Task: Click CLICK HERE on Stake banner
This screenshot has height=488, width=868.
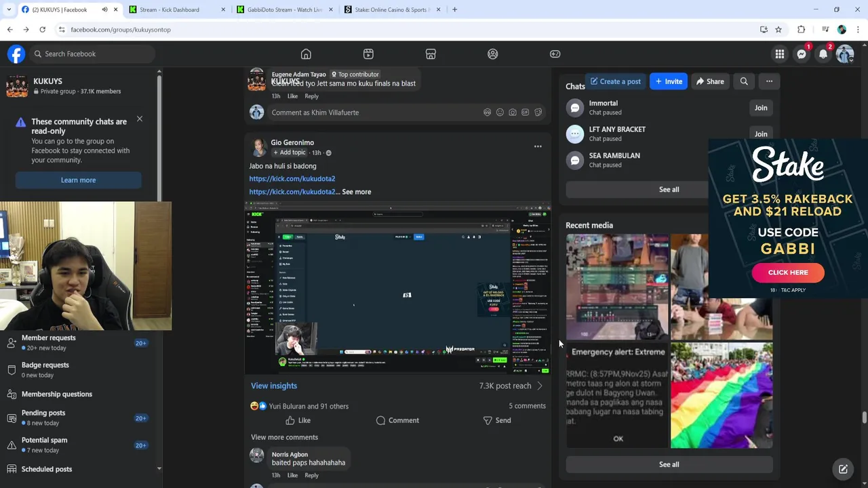Action: tap(788, 272)
